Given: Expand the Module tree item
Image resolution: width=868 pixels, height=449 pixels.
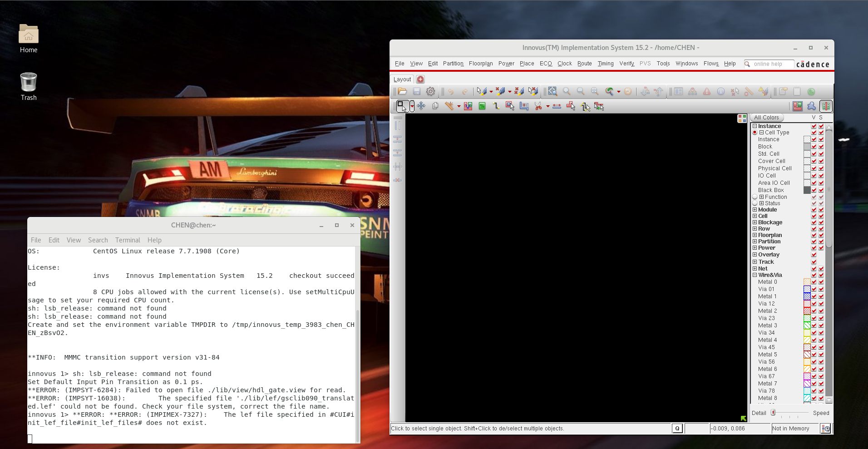Looking at the screenshot, I should point(755,209).
